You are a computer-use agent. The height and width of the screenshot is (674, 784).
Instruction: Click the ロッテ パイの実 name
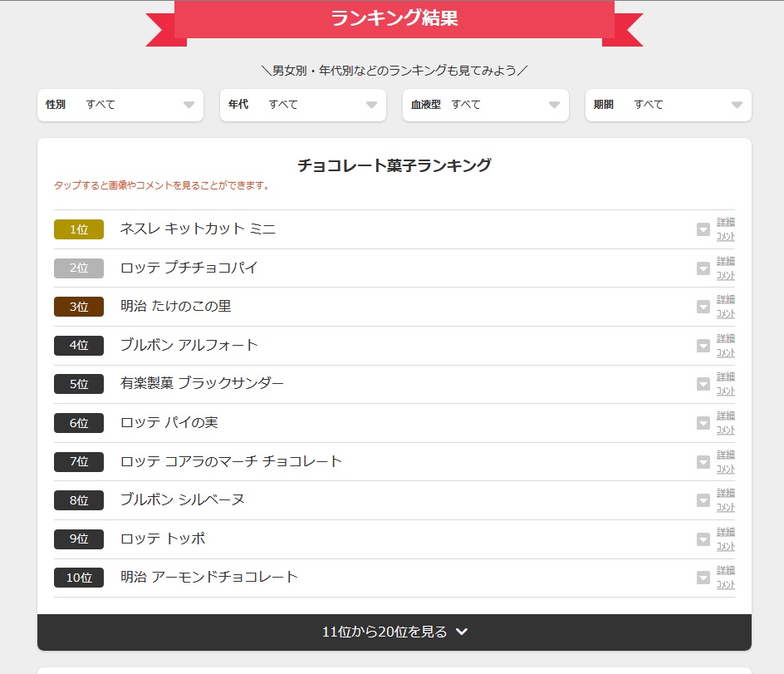click(169, 423)
